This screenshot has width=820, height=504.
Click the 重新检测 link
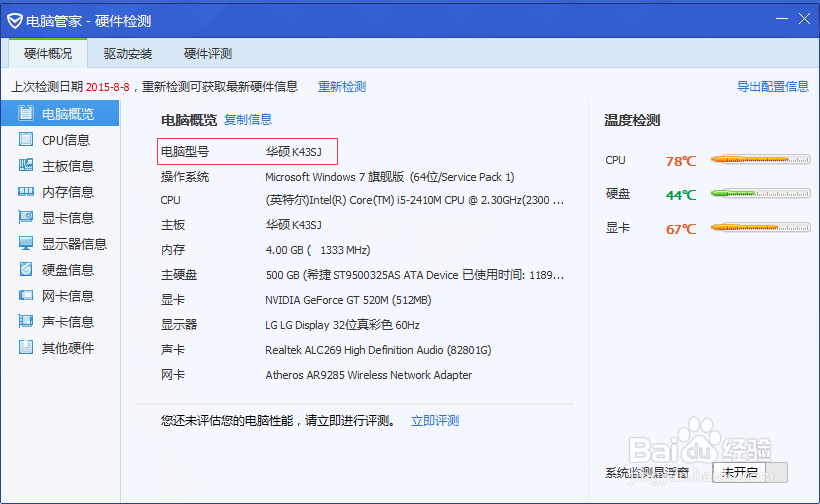point(342,86)
